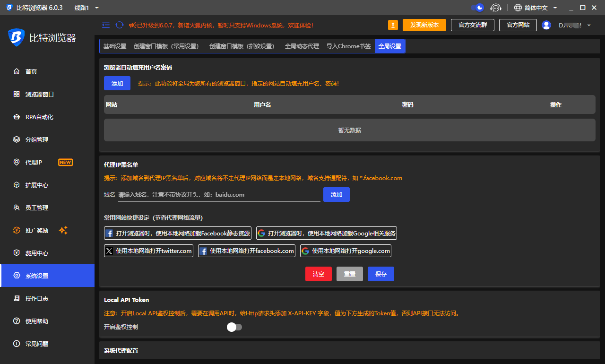Switch to the 基础设置 tab

click(x=115, y=46)
